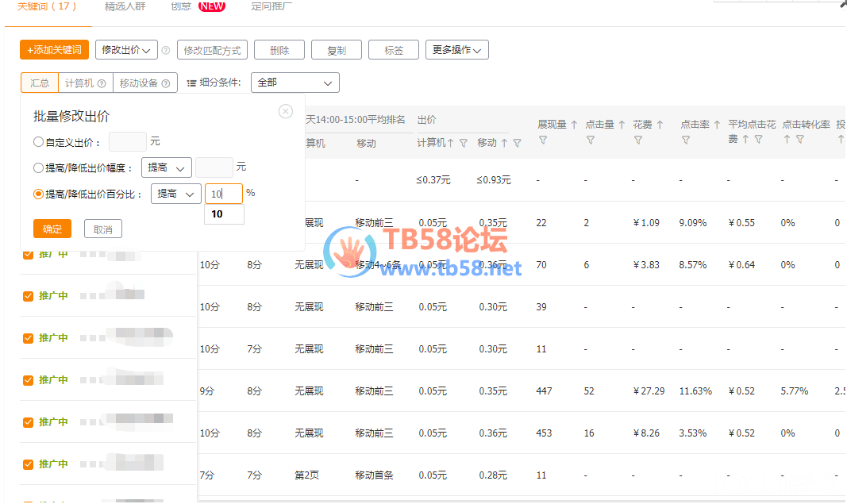The height and width of the screenshot is (504, 847).
Task: Select the 提高/降低出价幅度 radio option
Action: click(38, 168)
